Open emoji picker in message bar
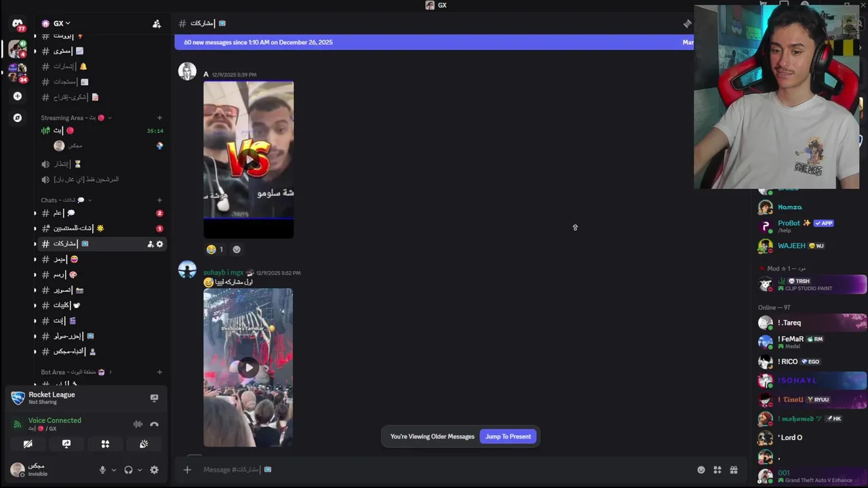The width and height of the screenshot is (868, 488). pos(701,470)
